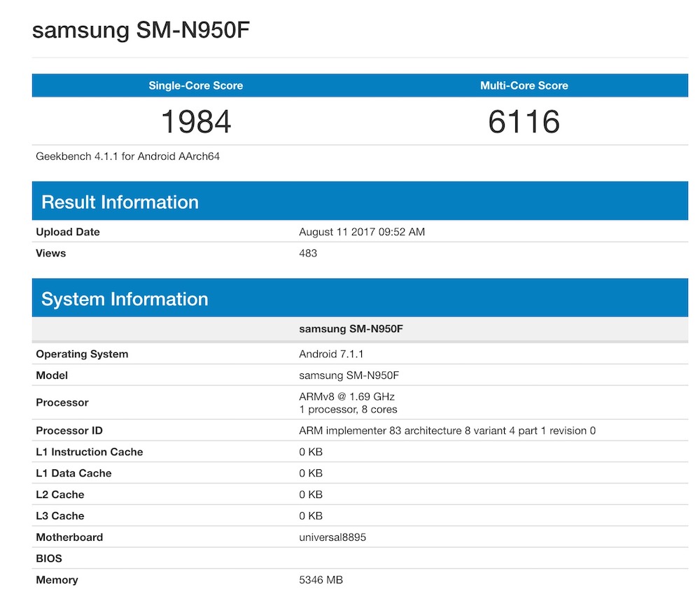Click the ARMv8 @ 1.69 GHz processor value

click(x=345, y=396)
